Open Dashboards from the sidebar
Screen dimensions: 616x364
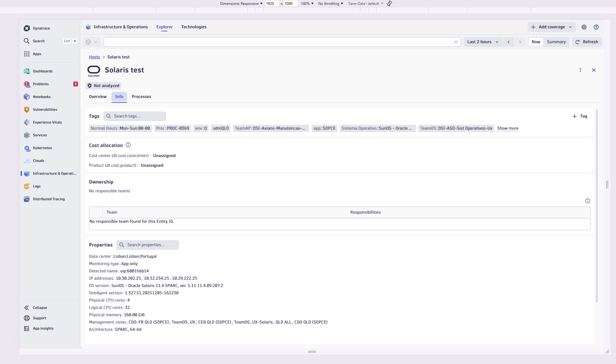(43, 71)
